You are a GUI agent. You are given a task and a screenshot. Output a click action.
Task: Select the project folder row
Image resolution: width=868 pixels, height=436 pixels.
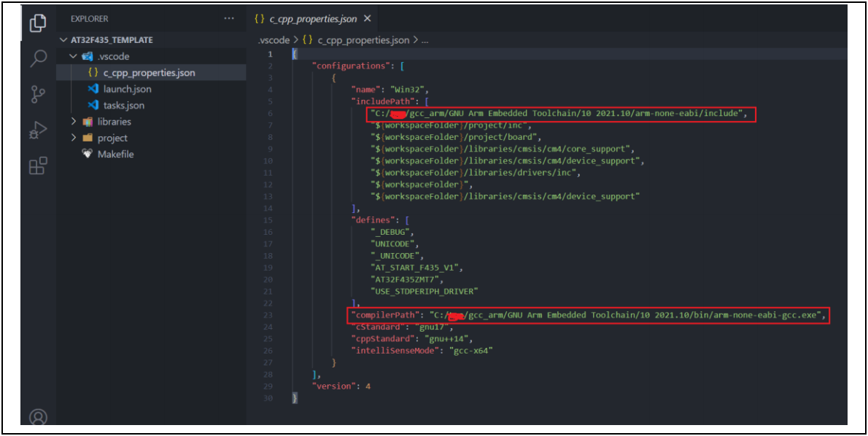click(x=151, y=138)
